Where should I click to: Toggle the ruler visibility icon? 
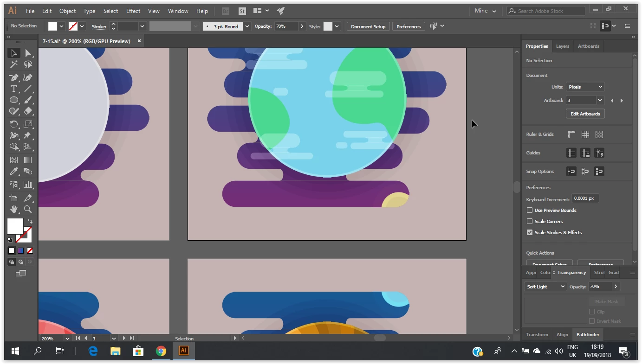point(571,134)
